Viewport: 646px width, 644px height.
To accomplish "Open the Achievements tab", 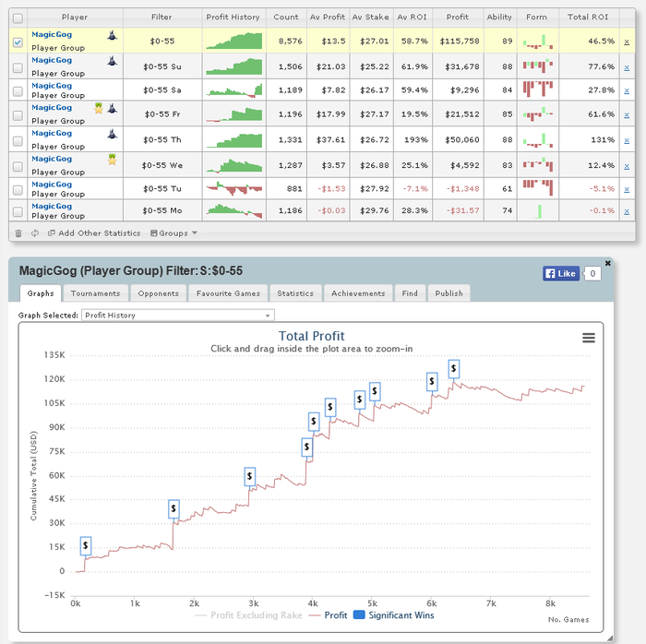I will click(358, 293).
